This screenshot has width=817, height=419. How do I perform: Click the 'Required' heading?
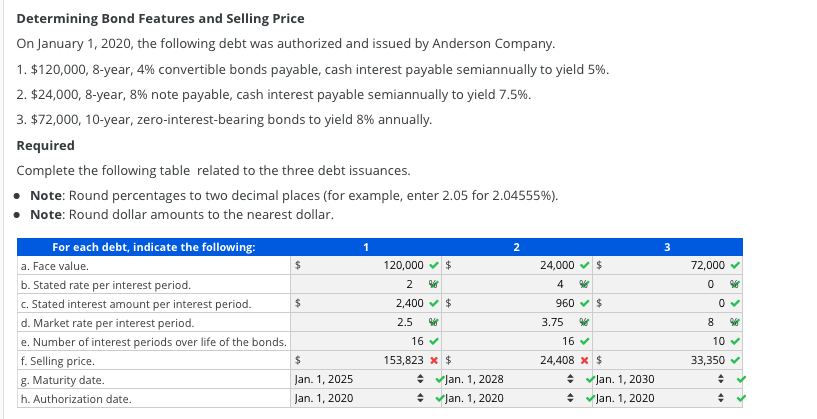(x=45, y=145)
